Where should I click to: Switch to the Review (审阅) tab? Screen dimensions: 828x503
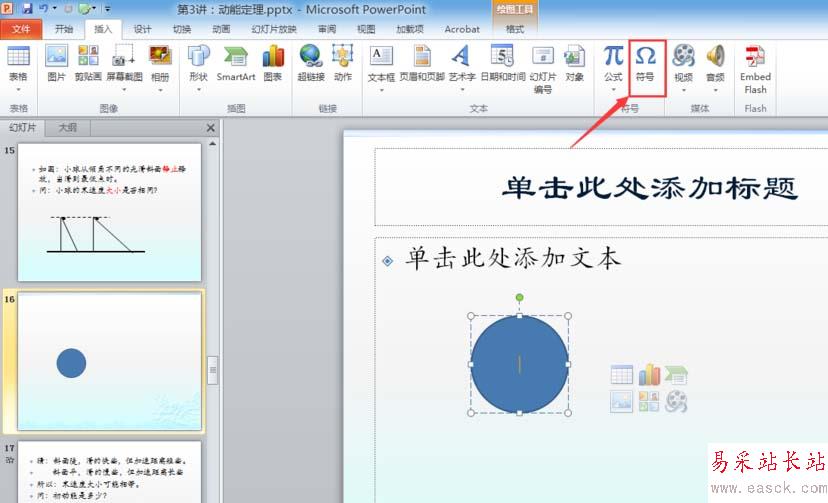coord(327,29)
